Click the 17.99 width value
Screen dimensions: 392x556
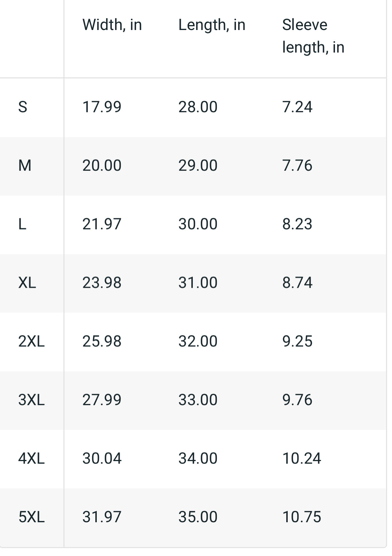[x=102, y=107]
